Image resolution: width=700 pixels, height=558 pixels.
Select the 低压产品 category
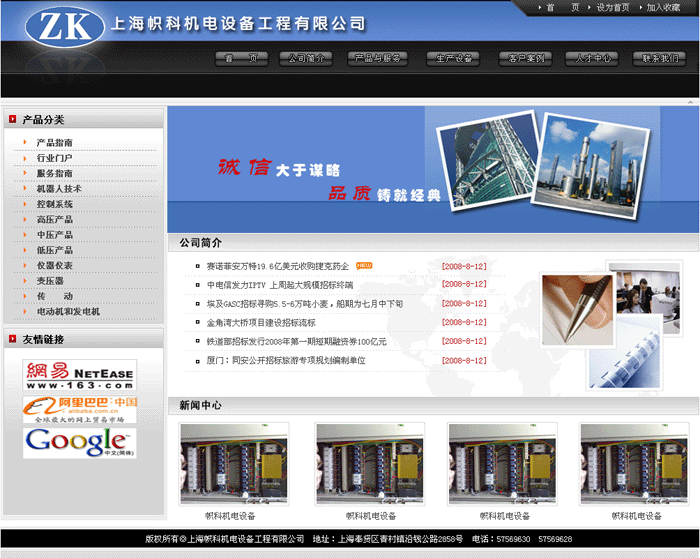(54, 250)
